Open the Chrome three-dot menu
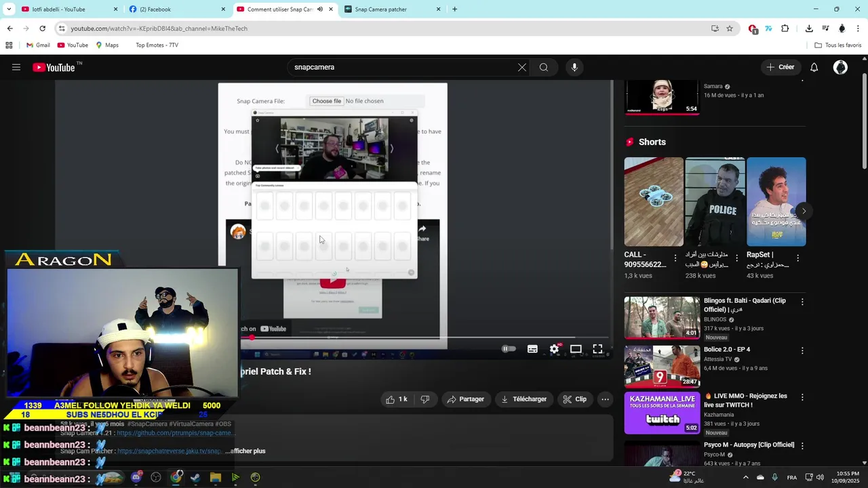This screenshot has width=868, height=488. tap(859, 28)
